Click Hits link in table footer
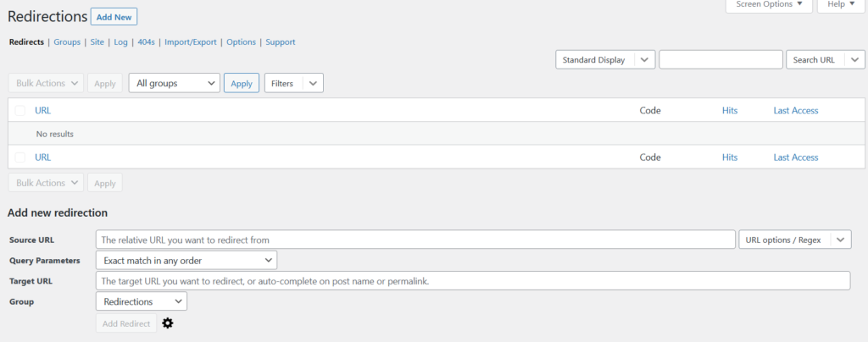Image resolution: width=868 pixels, height=342 pixels. point(730,157)
